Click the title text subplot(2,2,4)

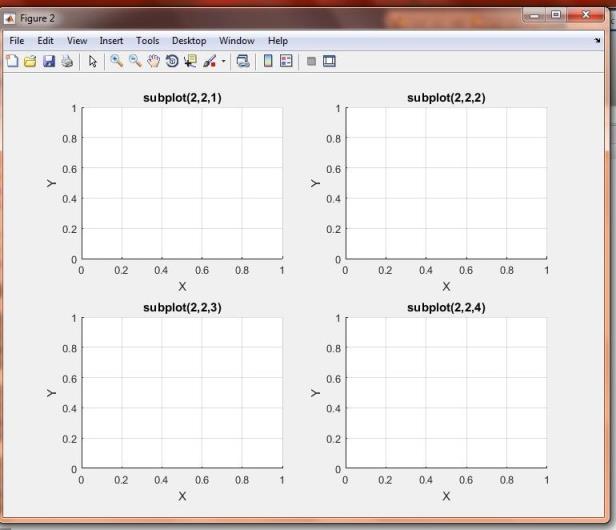coord(446,308)
